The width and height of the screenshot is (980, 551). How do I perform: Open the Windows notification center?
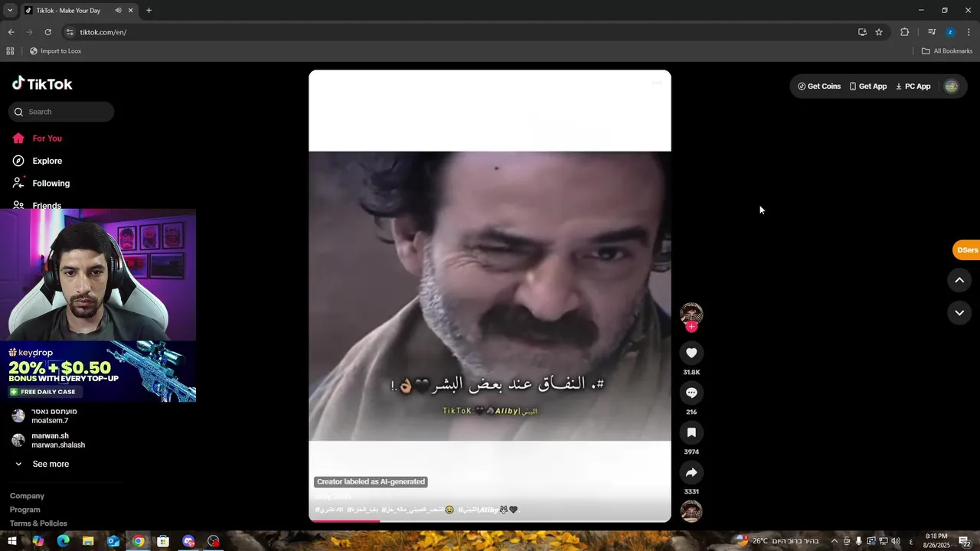[x=964, y=541]
